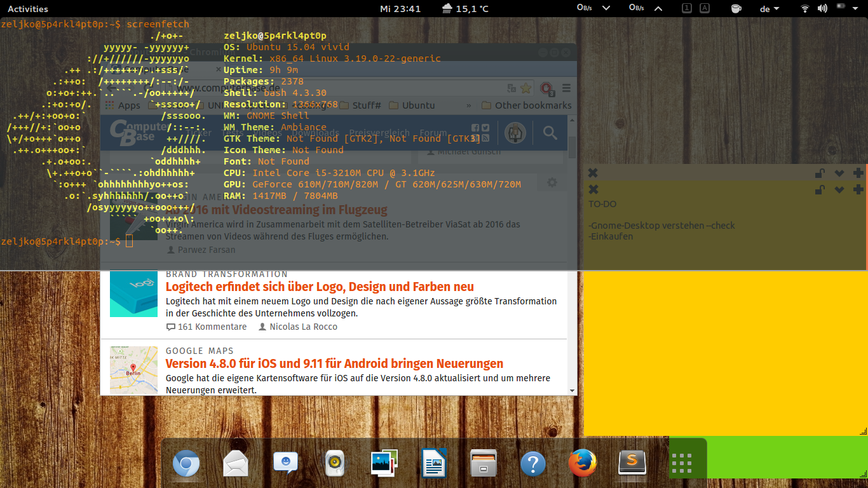This screenshot has width=868, height=488.
Task: Open 'Preisvergleich' in ComputerBase navigation
Action: click(379, 133)
